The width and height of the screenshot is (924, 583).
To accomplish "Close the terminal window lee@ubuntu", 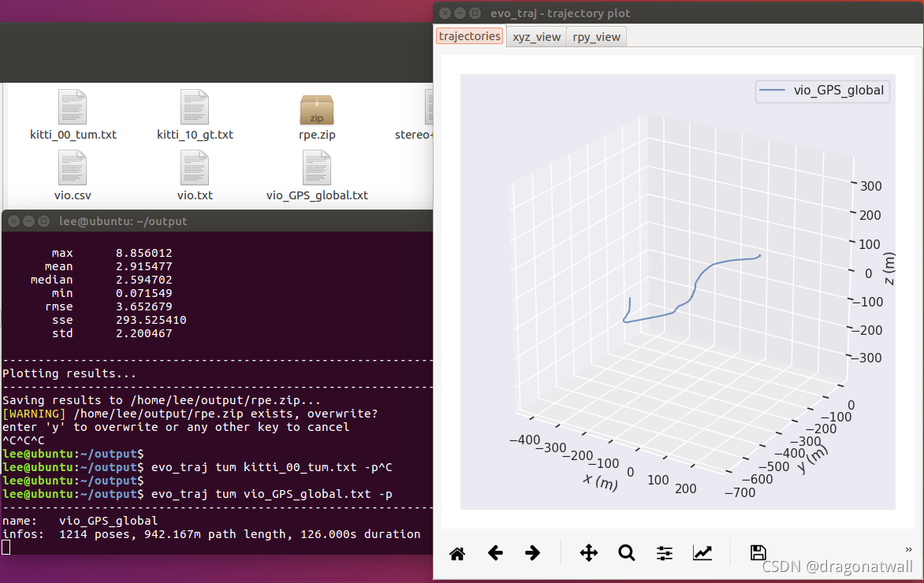I will pyautogui.click(x=13, y=221).
